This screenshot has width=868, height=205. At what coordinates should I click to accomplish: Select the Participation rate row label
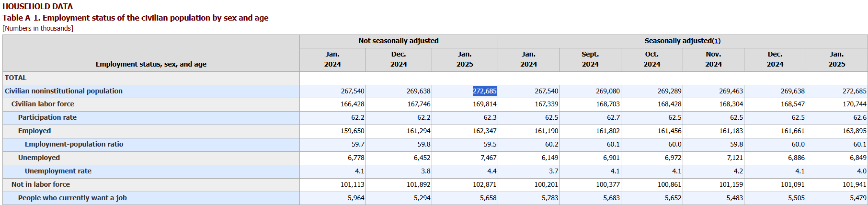tap(47, 117)
